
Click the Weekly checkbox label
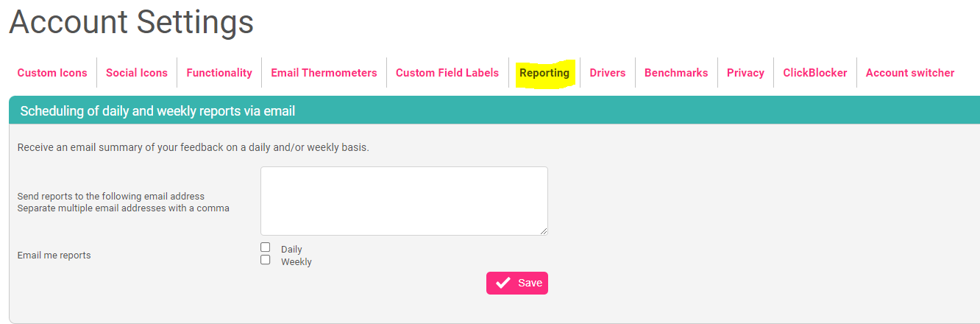(x=297, y=262)
